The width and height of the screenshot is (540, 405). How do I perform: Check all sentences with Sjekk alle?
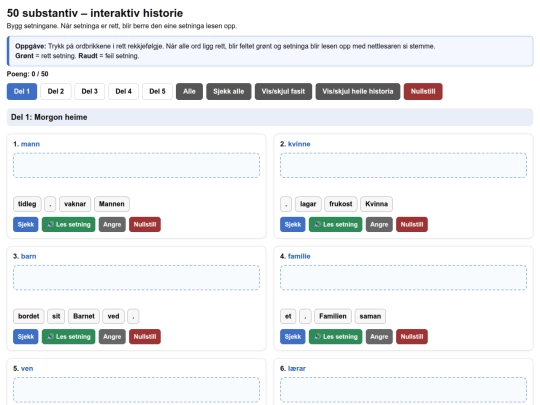229,92
